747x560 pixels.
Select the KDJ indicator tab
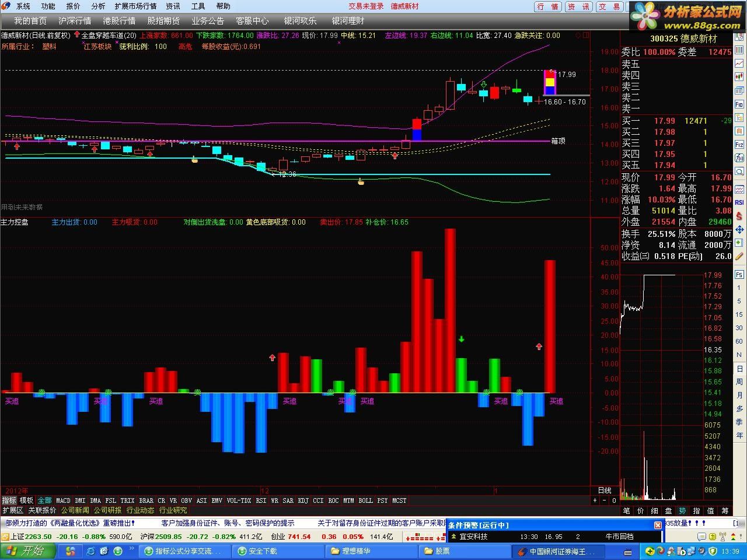303,501
